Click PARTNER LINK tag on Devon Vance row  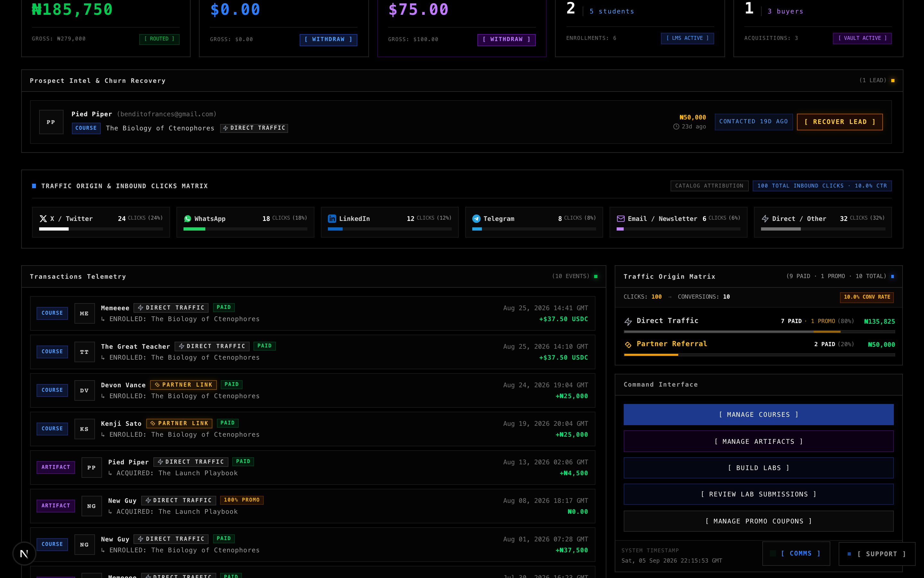coord(183,385)
